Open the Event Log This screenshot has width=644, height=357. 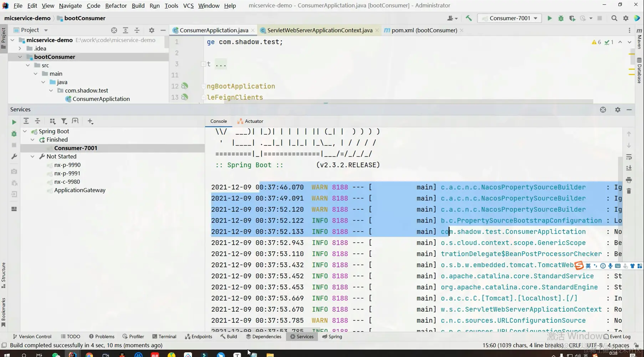(617, 336)
